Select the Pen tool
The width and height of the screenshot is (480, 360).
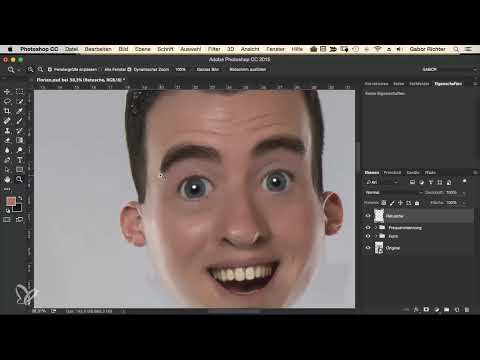[7, 160]
